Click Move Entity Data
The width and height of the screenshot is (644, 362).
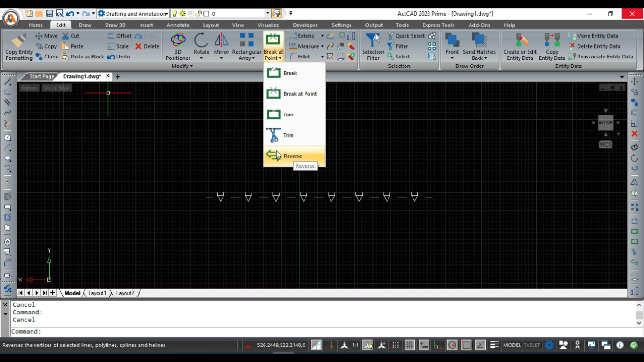593,36
